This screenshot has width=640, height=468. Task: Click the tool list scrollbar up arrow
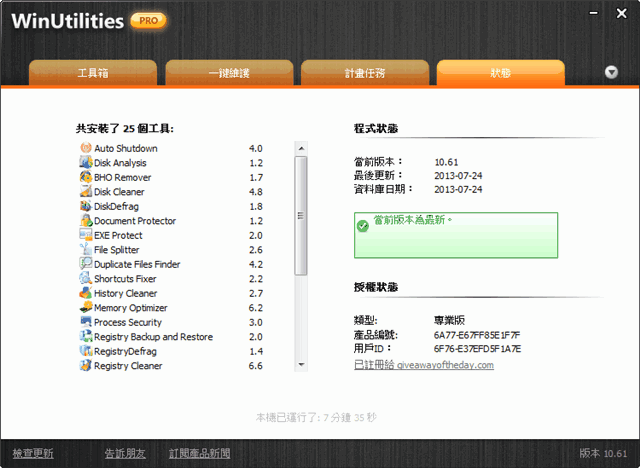301,148
